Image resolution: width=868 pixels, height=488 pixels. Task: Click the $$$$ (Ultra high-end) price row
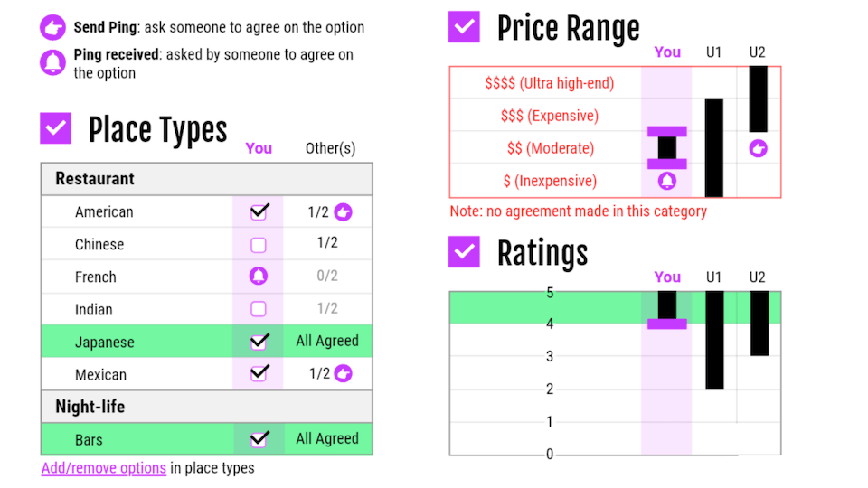tap(549, 83)
